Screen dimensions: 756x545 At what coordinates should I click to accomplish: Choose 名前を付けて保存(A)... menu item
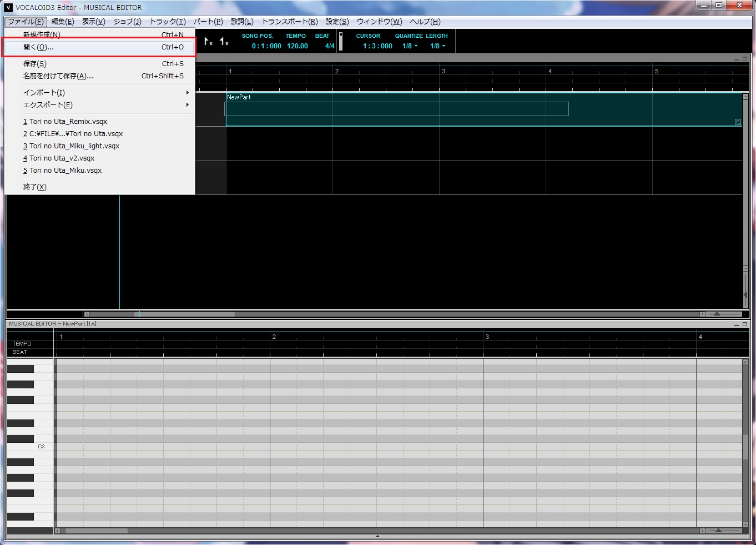tap(100, 76)
